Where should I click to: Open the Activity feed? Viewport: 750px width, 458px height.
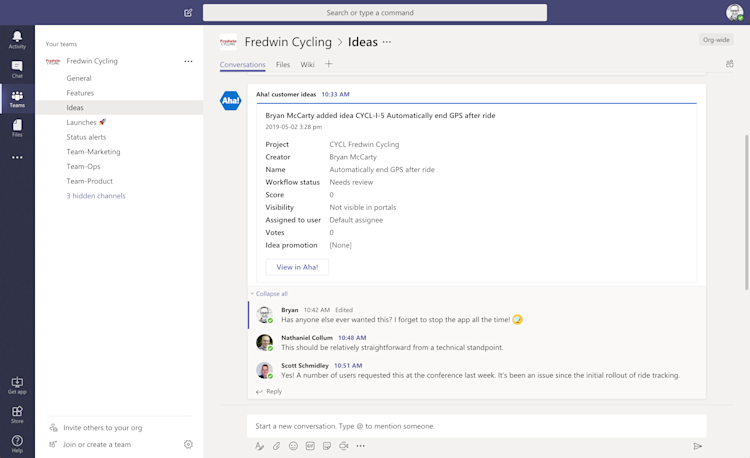(17, 40)
